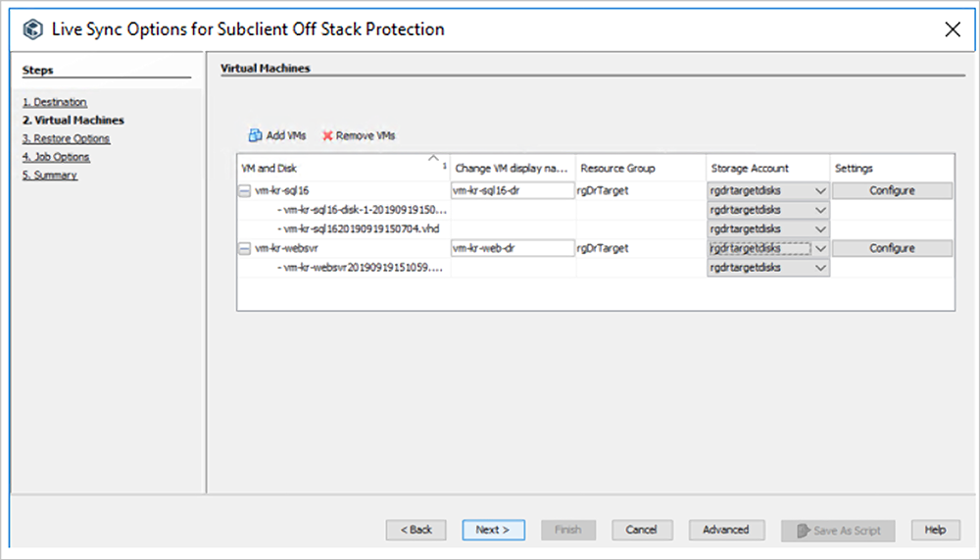The height and width of the screenshot is (560, 980).
Task: Configure settings for vm-kr-websvr
Action: 892,249
